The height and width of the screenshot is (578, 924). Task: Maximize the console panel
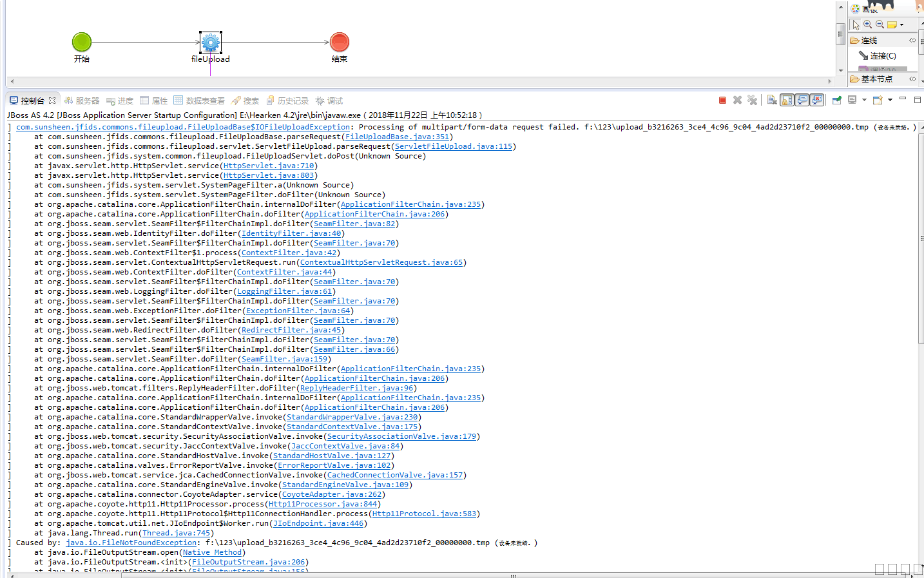pos(918,99)
